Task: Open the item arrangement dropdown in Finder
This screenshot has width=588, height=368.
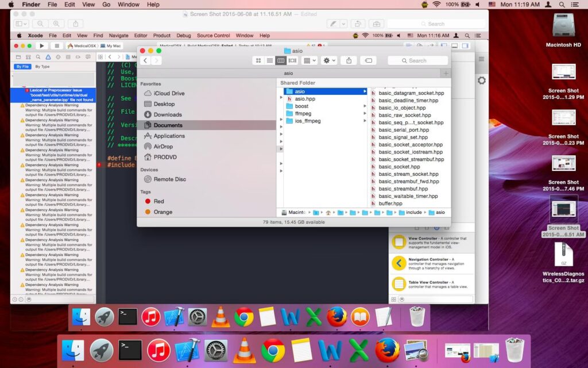Action: (x=310, y=60)
